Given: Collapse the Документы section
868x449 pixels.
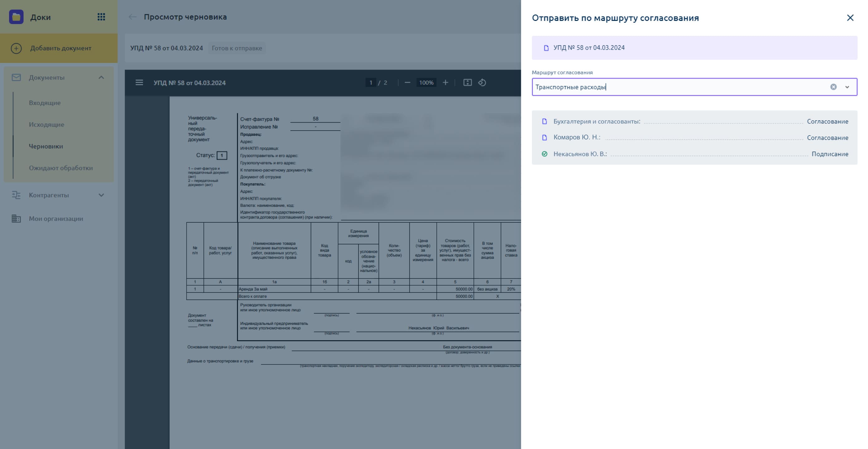Looking at the screenshot, I should (x=101, y=78).
